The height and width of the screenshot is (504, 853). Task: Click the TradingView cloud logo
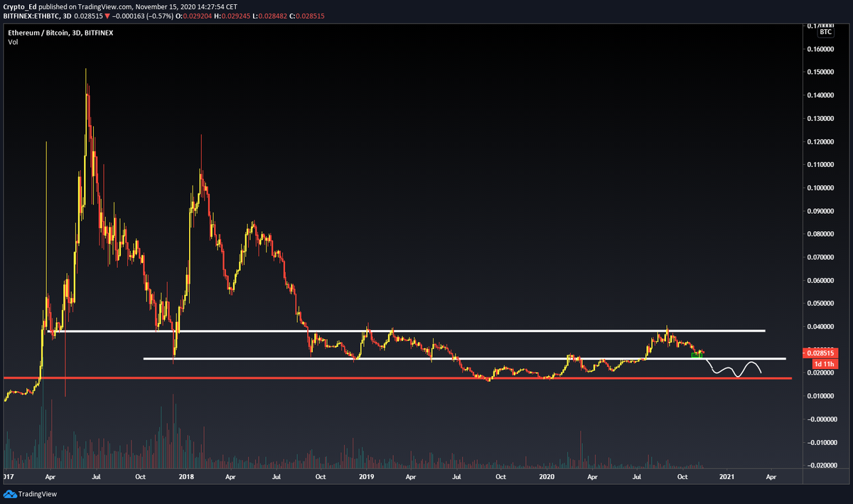[x=10, y=494]
